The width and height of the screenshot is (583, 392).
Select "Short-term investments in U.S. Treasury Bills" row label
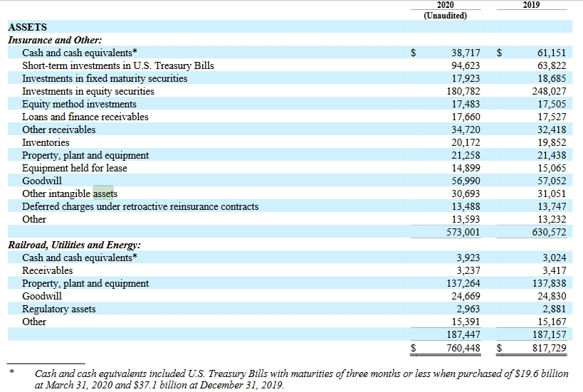click(117, 65)
